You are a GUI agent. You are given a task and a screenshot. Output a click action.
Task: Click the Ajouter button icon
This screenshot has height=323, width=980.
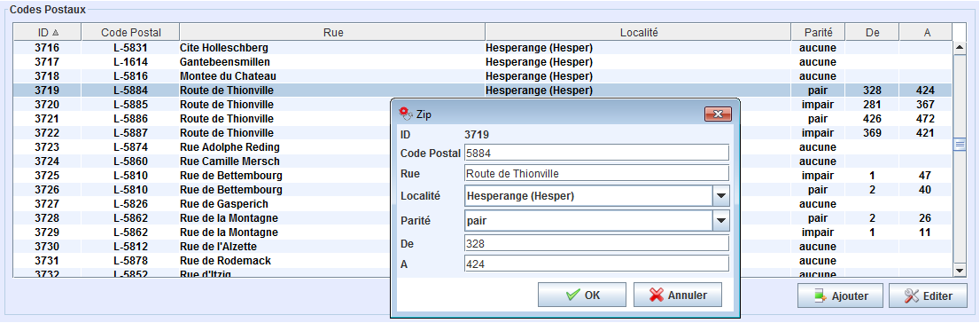(820, 296)
